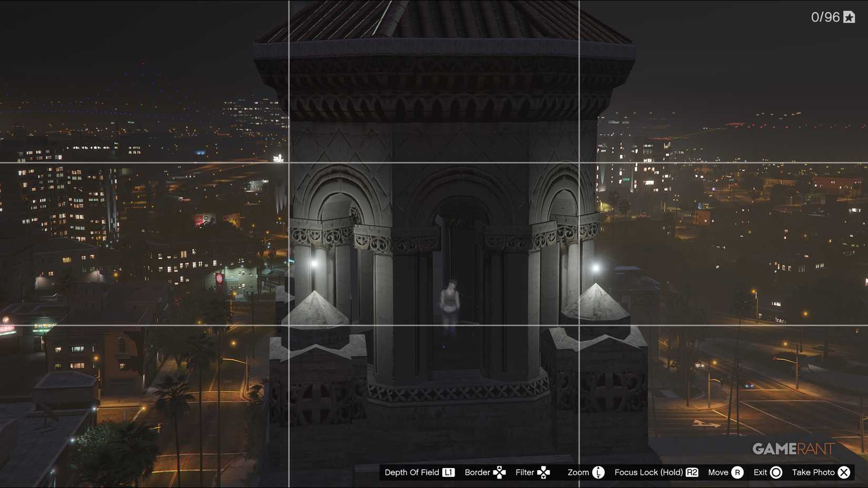Screen dimensions: 868x488
Task: Click the Focus Lock (Hold) label
Action: point(649,472)
